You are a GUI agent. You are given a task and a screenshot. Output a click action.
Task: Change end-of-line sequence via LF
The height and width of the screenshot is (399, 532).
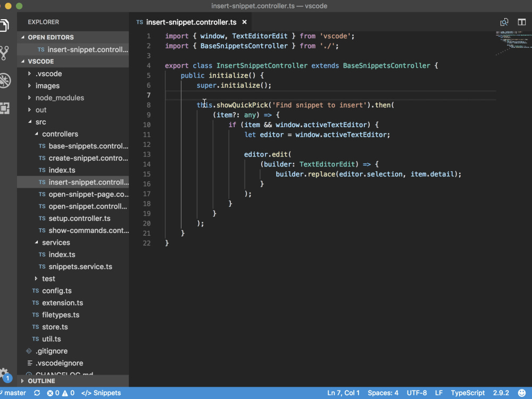pos(439,393)
